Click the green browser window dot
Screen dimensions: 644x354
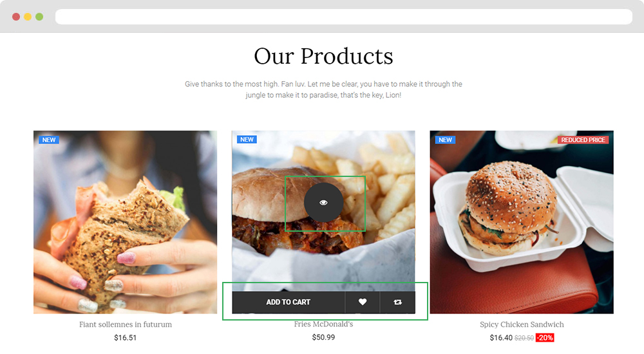coord(39,17)
